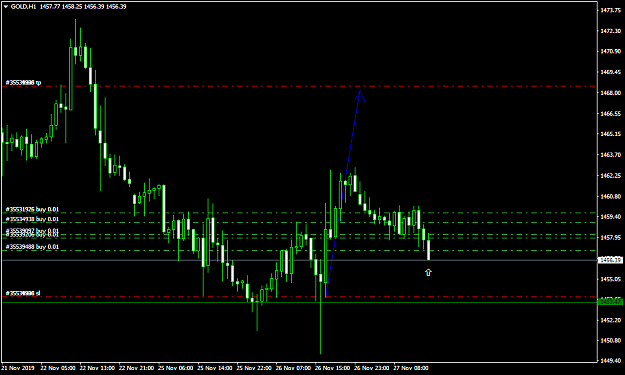This screenshot has width=625, height=375.
Task: Click the 26 Nov 23:00 time label
Action: tap(372, 368)
